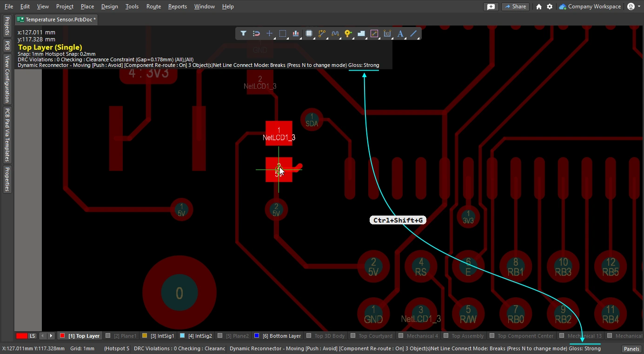Open the Snap Options magnet icon

[x=256, y=33]
